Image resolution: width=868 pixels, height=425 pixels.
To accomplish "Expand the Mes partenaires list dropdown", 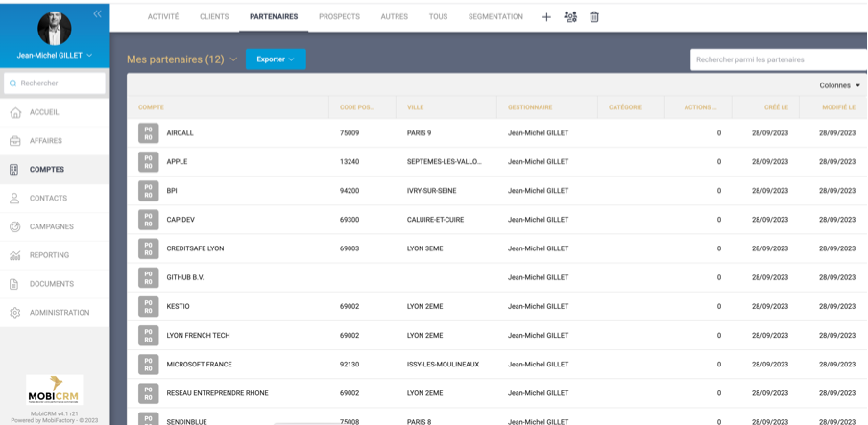I will coord(233,59).
